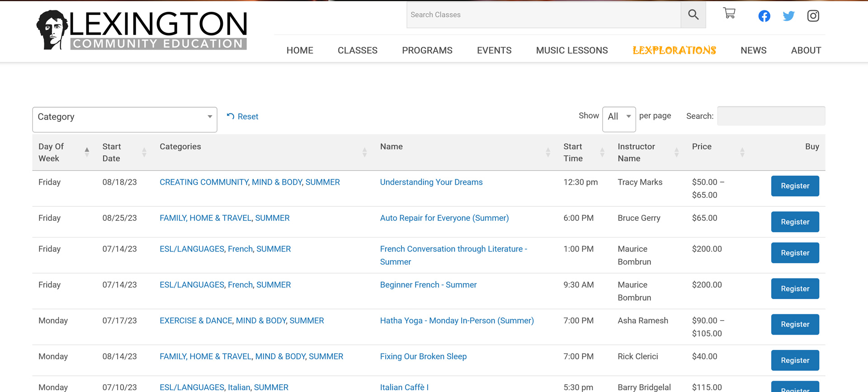The image size is (868, 392).
Task: Click CREATING COMMUNITY category link
Action: coord(204,182)
